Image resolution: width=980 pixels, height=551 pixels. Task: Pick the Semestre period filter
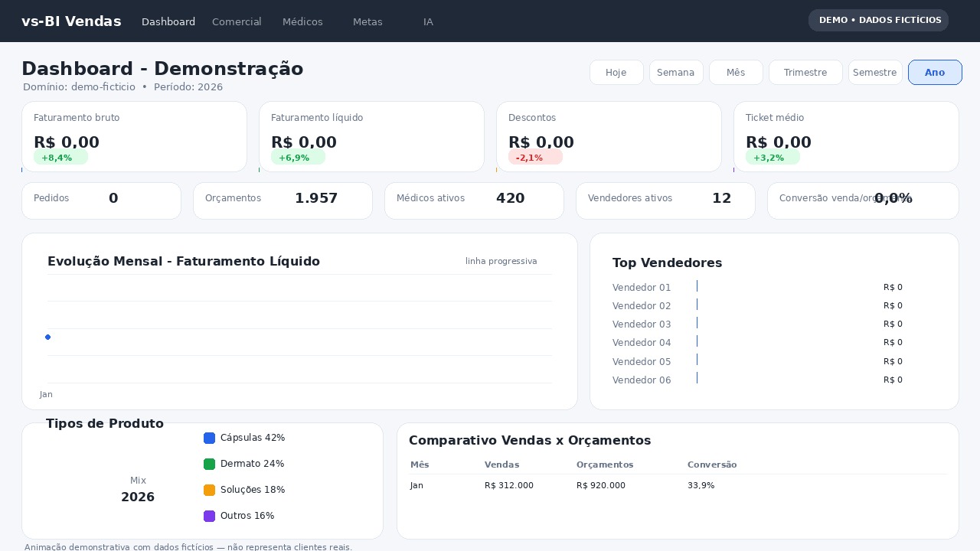click(x=875, y=72)
